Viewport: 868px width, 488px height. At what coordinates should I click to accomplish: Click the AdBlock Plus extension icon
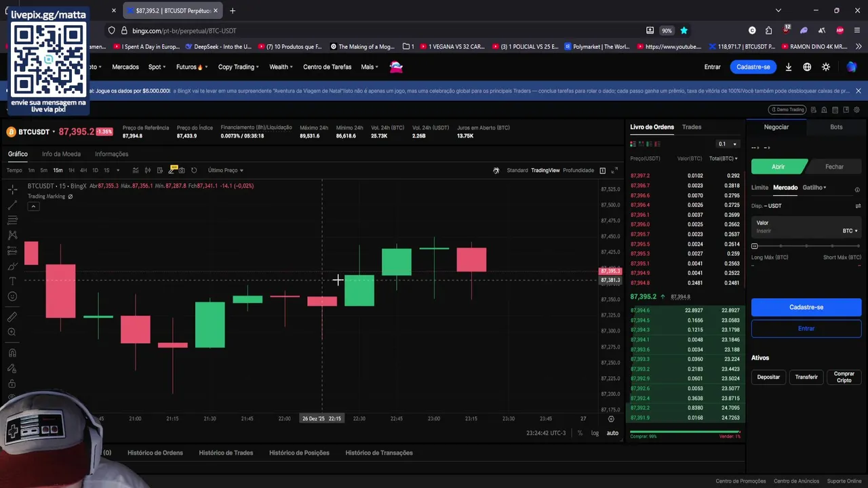(840, 30)
